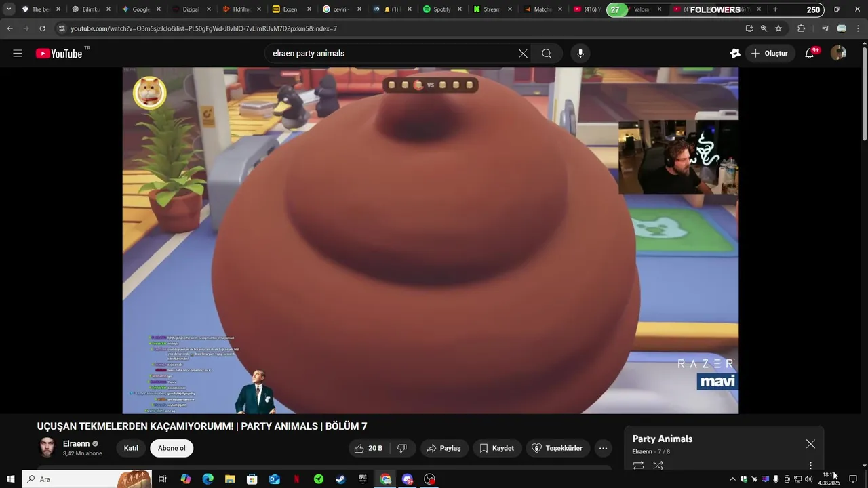Subscribe with Abone ol button

coord(172,448)
